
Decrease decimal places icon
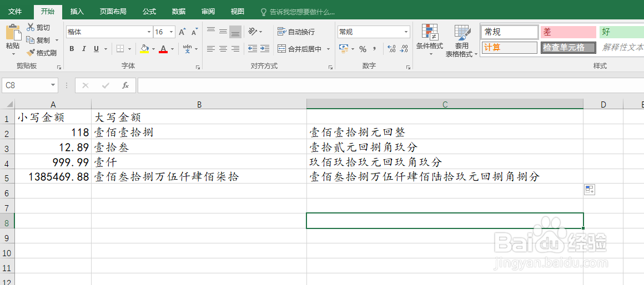(x=404, y=49)
